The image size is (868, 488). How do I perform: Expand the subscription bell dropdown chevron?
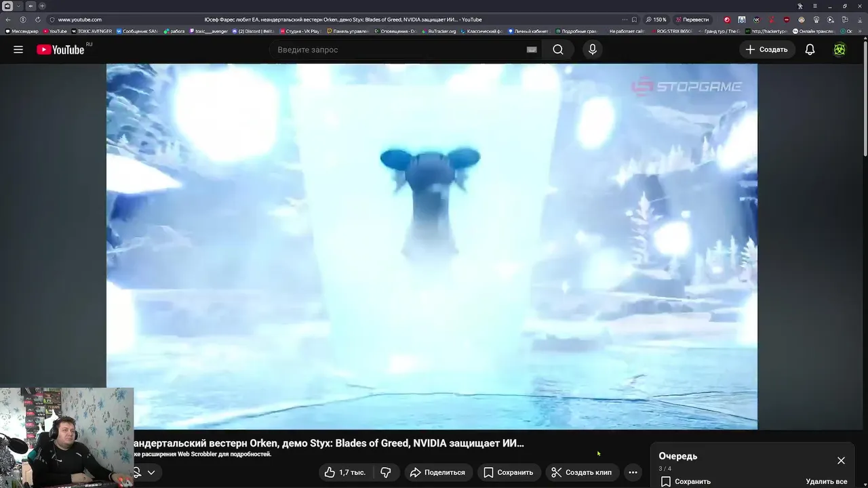[x=151, y=472]
